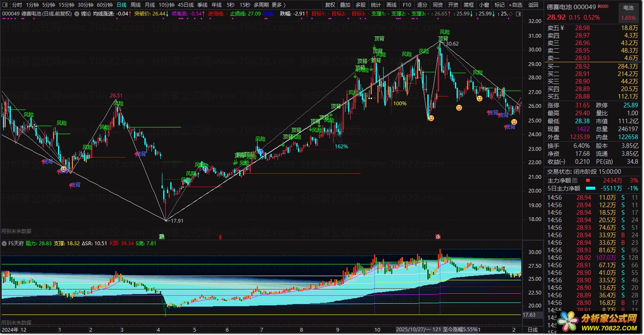Click the 主力净额 list icon
The width and height of the screenshot is (644, 335).
(x=575, y=180)
